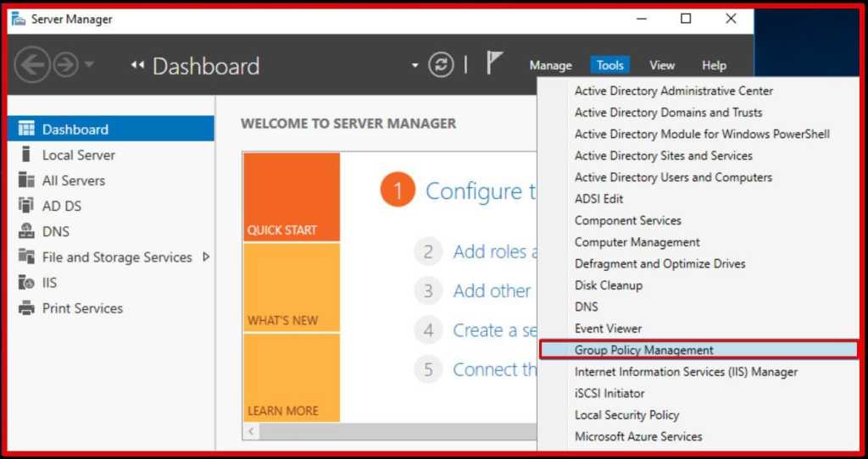
Task: Open dropdown arrow left of refresh icon
Action: pos(415,66)
